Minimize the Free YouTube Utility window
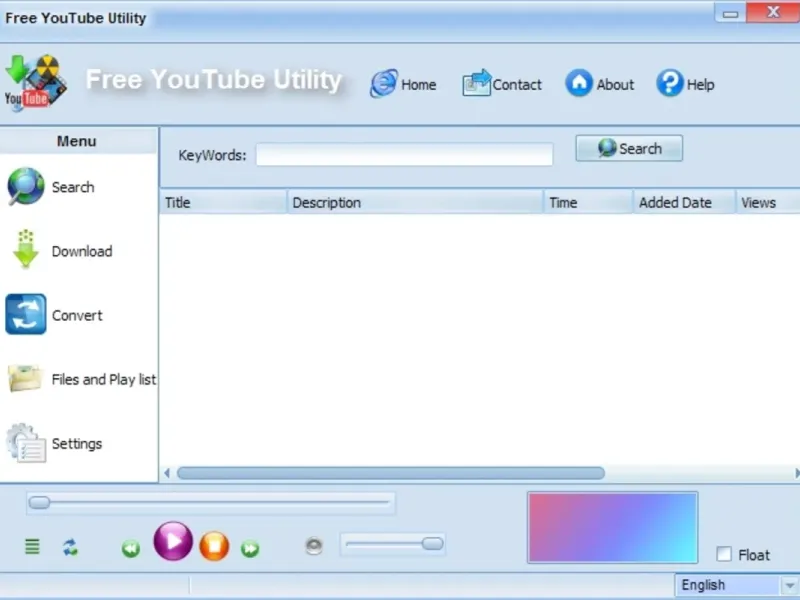The height and width of the screenshot is (600, 800). click(730, 13)
